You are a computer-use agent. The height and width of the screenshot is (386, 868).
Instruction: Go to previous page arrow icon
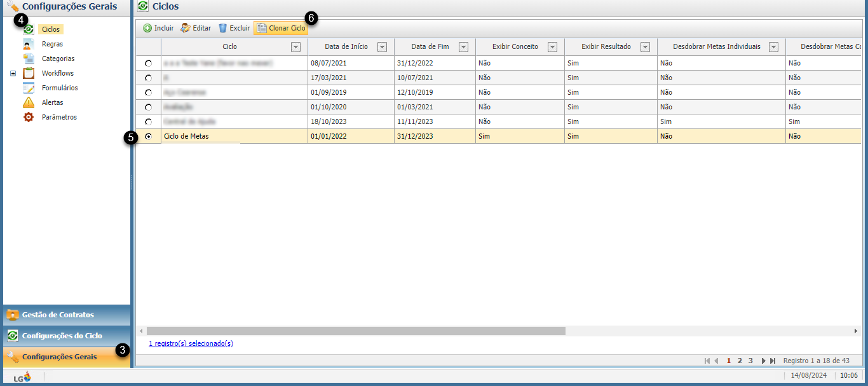(717, 361)
